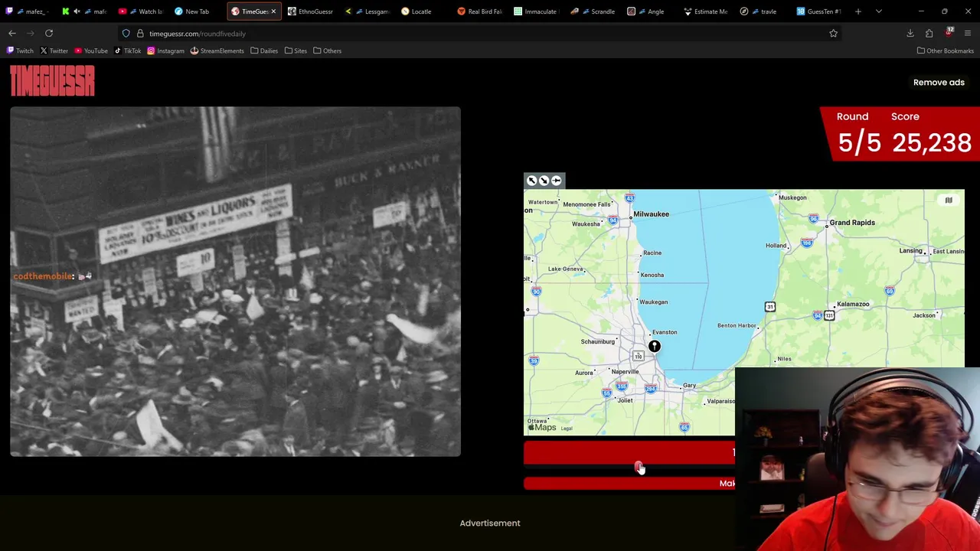980x551 pixels.
Task: Click the year slider handle
Action: pyautogui.click(x=638, y=466)
